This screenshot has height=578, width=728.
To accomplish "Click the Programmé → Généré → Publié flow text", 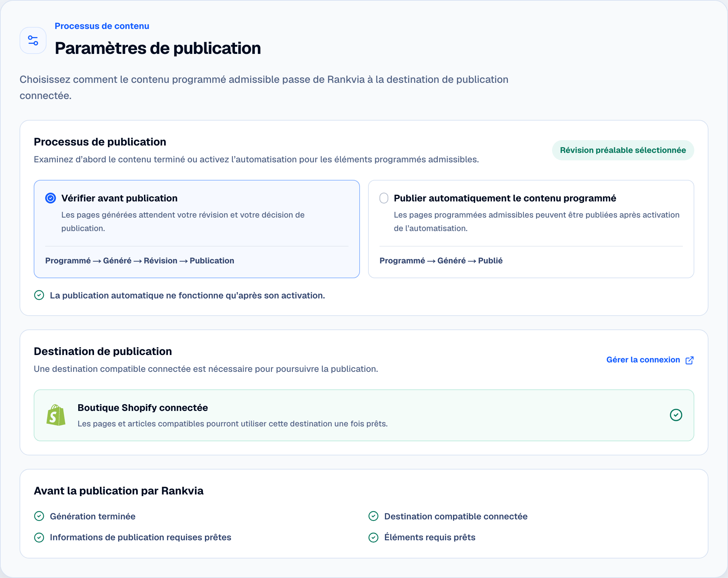I will [x=441, y=260].
